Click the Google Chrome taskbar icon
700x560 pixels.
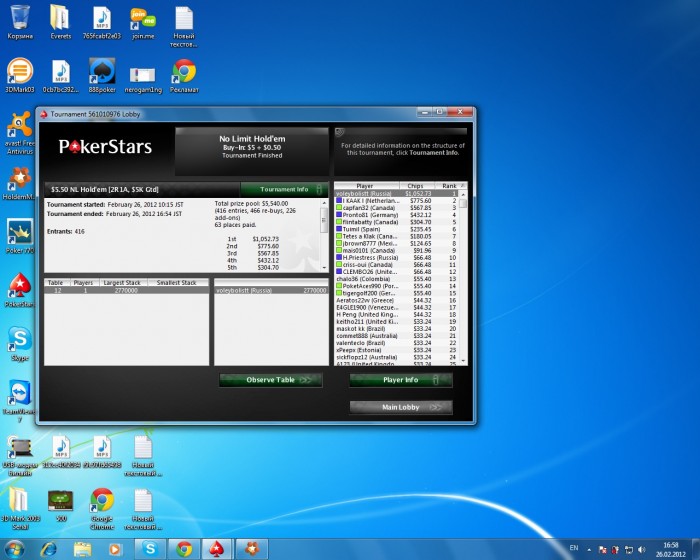(182, 549)
